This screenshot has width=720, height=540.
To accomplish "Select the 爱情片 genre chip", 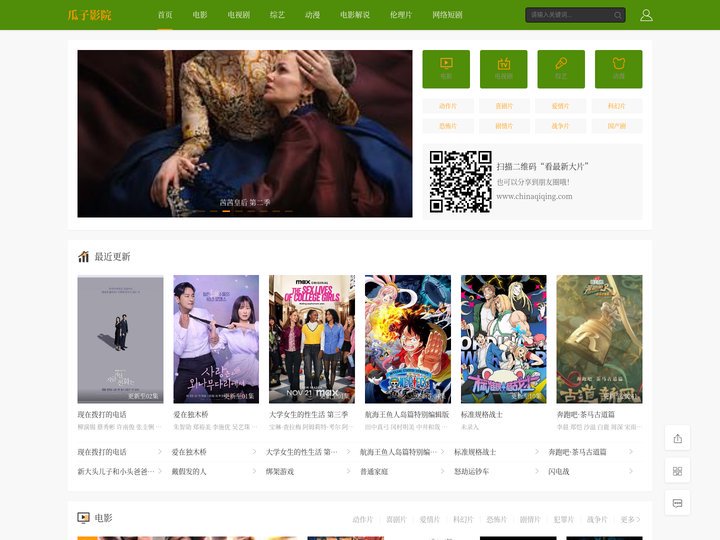I will point(560,106).
